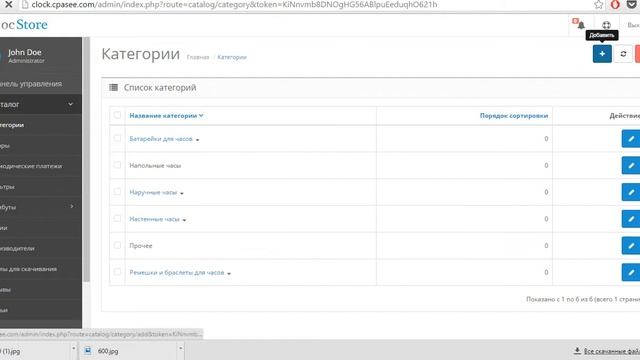This screenshot has width=640, height=360.
Task: Go to Главная breadcrumb link
Action: tap(198, 57)
